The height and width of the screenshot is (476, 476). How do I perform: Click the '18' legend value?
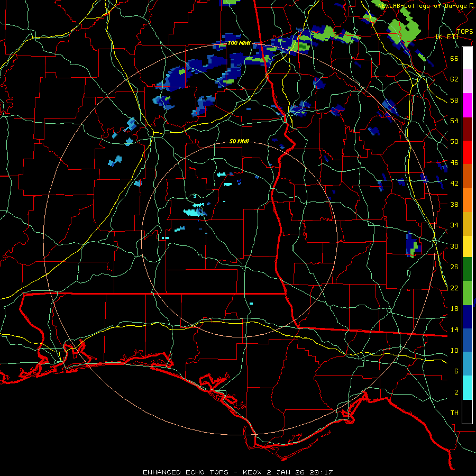(454, 309)
